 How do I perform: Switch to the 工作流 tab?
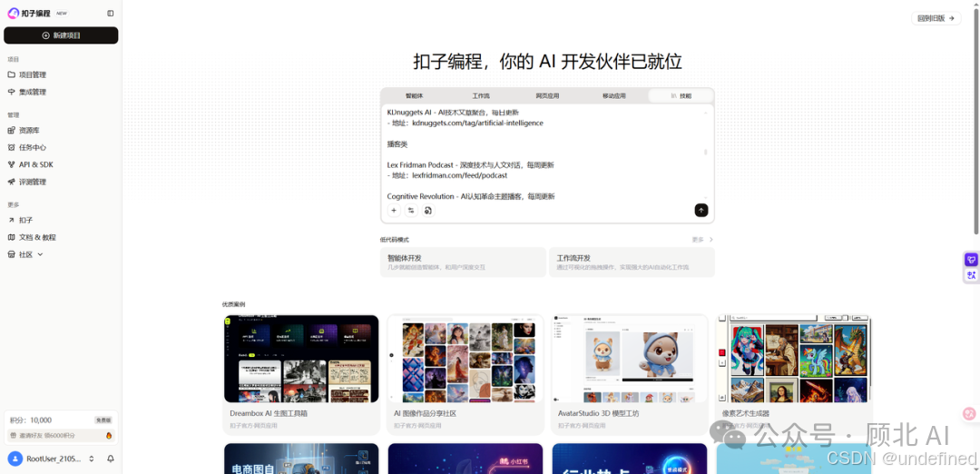click(481, 96)
